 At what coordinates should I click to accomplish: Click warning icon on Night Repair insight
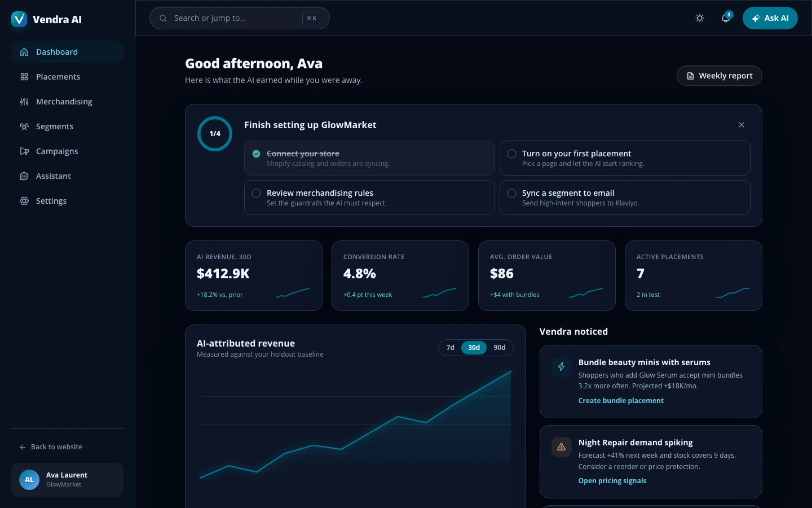click(561, 447)
